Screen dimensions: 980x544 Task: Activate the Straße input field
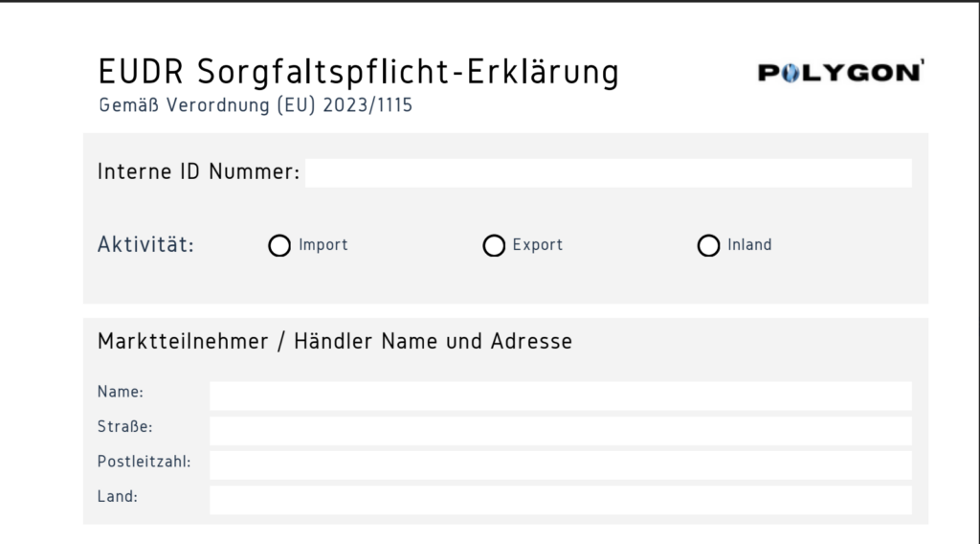(560, 430)
